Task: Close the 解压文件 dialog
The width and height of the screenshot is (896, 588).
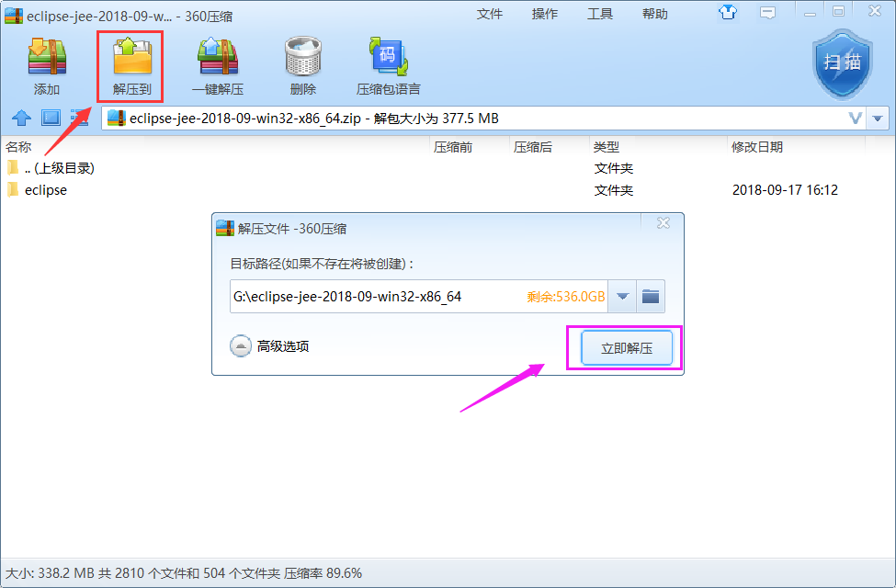Action: click(663, 223)
